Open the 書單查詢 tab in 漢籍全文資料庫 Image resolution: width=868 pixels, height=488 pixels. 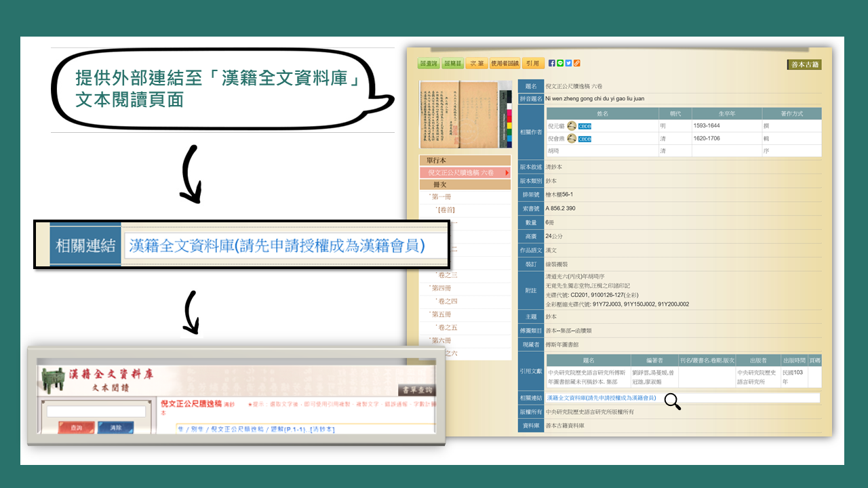click(416, 390)
